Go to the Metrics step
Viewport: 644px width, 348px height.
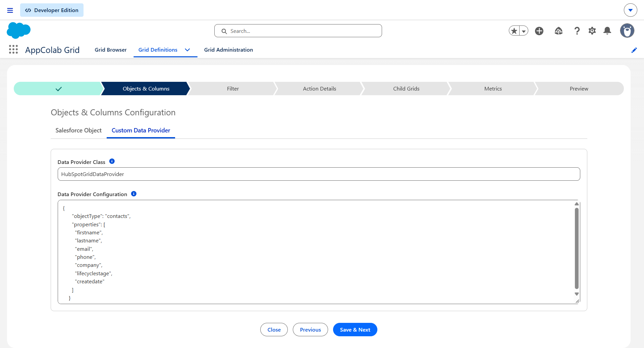coord(493,89)
